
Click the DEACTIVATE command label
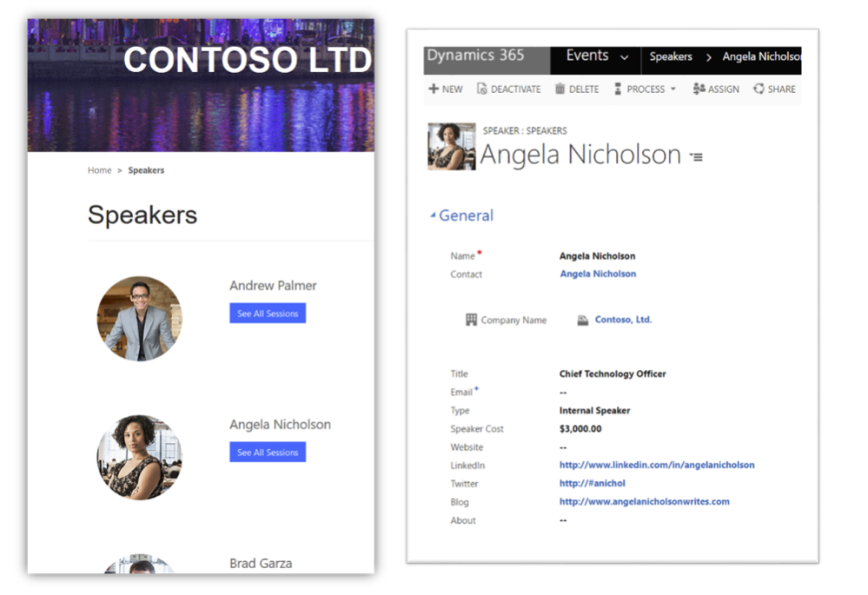pyautogui.click(x=515, y=89)
